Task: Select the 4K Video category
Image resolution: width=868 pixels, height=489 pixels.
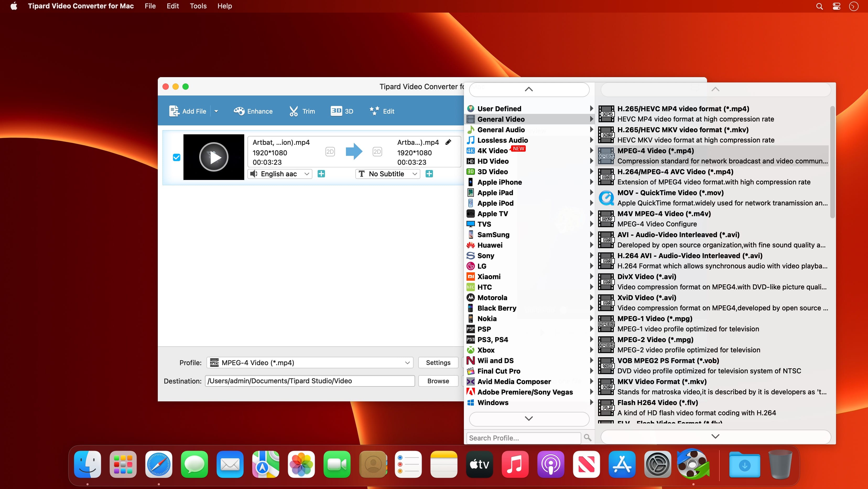Action: pyautogui.click(x=530, y=150)
